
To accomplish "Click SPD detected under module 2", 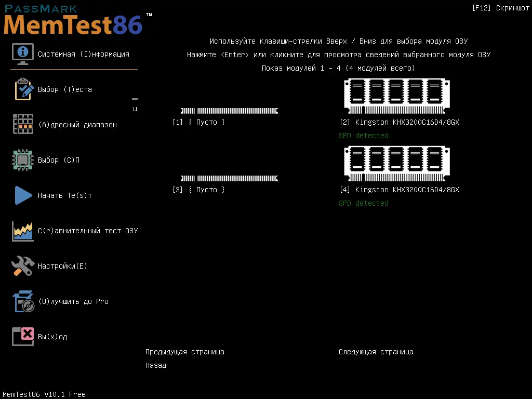I will (x=364, y=136).
